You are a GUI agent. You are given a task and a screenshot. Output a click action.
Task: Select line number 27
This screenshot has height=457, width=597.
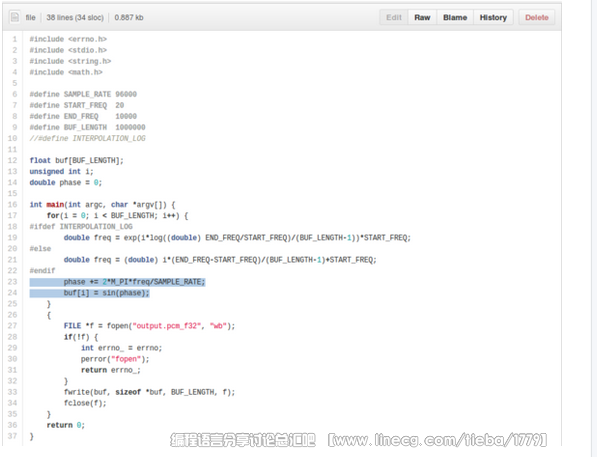click(13, 326)
